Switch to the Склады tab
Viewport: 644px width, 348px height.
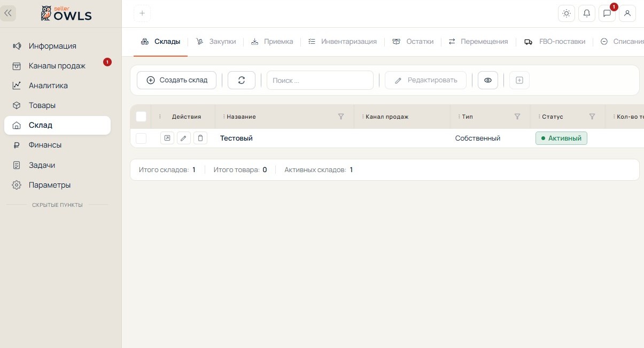[x=160, y=42]
